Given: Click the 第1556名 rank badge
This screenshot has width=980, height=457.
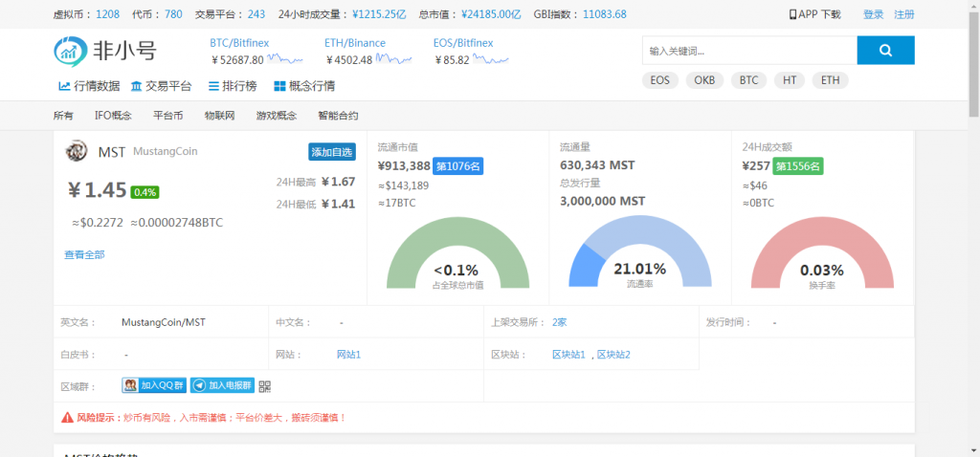Looking at the screenshot, I should coord(798,166).
